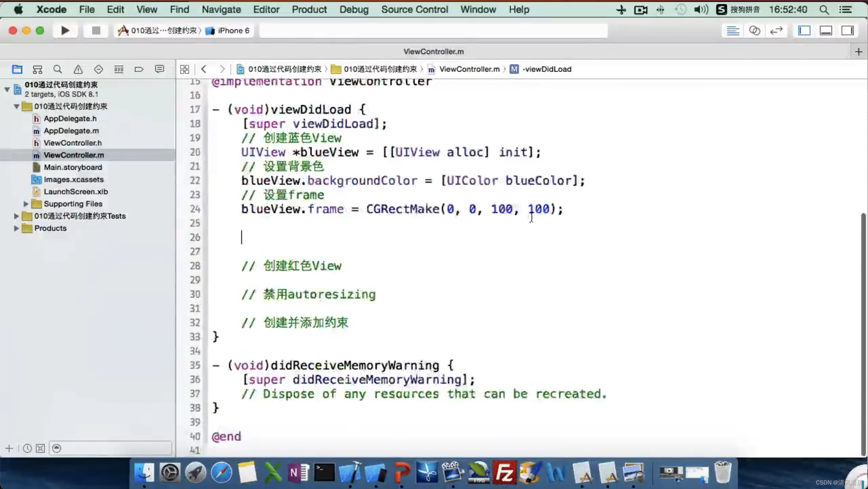Open the Trash in the Dock
This screenshot has width=868, height=489.
(x=723, y=472)
